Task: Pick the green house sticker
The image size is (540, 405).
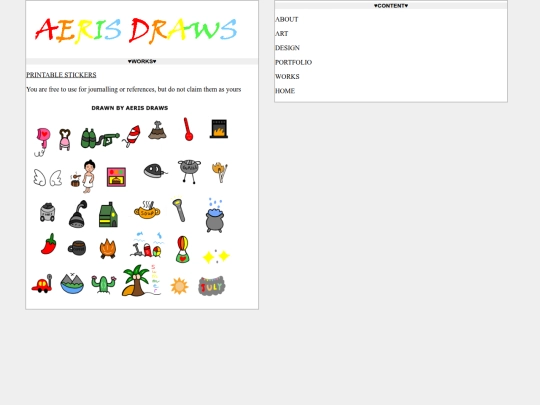Action: pos(108,215)
